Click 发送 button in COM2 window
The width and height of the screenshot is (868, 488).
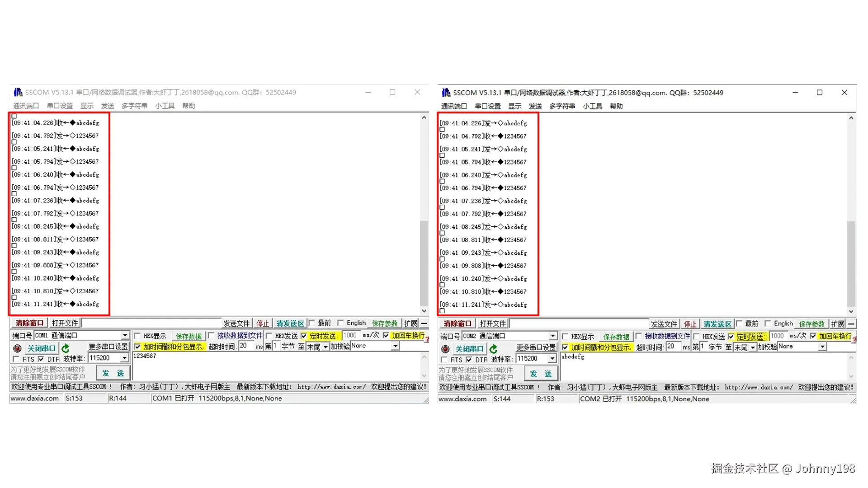541,374
